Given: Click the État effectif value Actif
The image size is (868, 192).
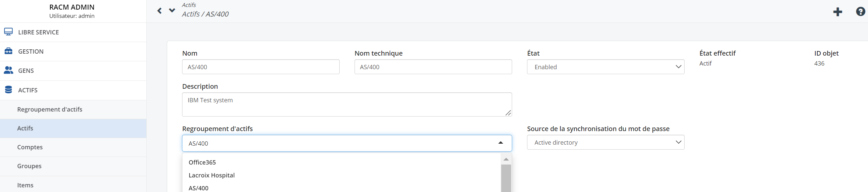Looking at the screenshot, I should (x=705, y=63).
